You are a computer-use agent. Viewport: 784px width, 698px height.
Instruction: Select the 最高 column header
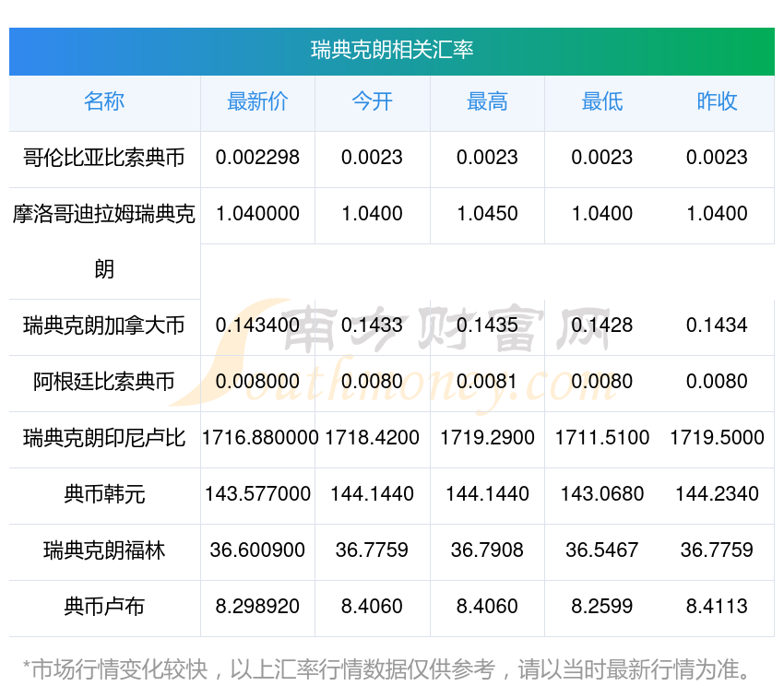(487, 101)
